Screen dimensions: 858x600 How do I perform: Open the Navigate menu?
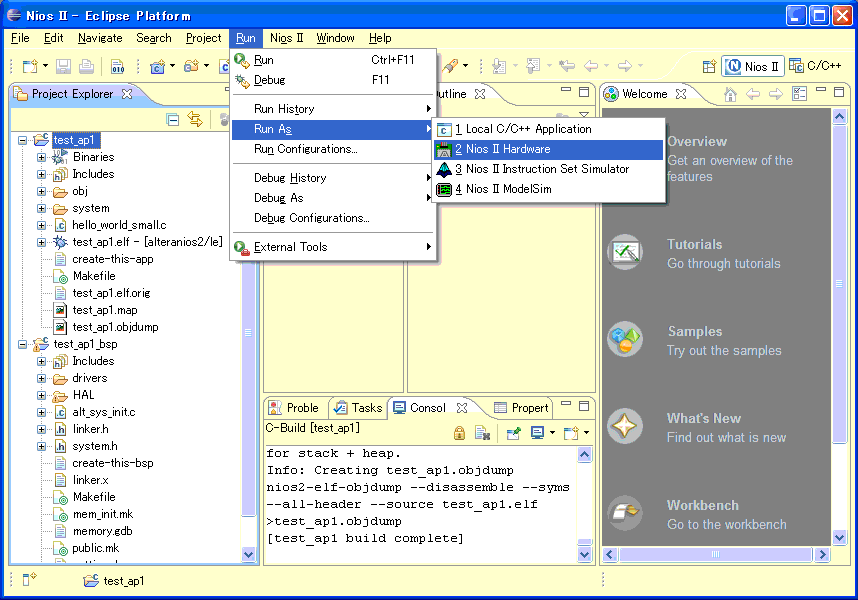pos(100,38)
